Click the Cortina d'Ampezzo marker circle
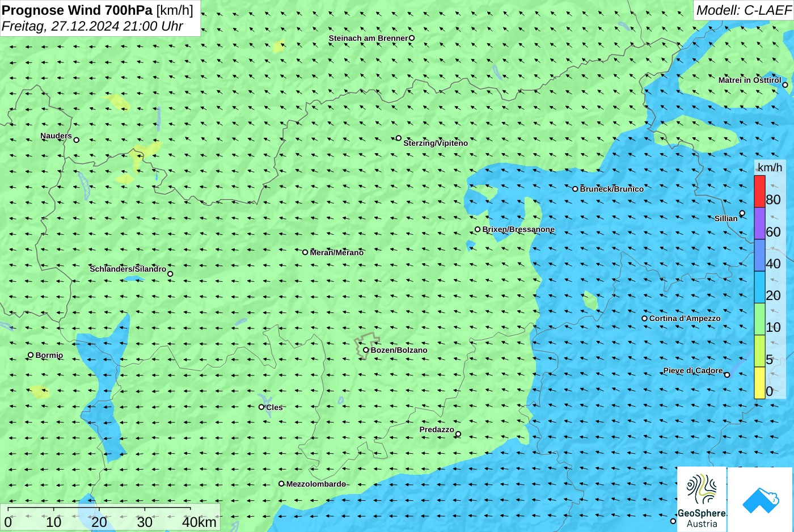This screenshot has width=794, height=532. (x=644, y=318)
